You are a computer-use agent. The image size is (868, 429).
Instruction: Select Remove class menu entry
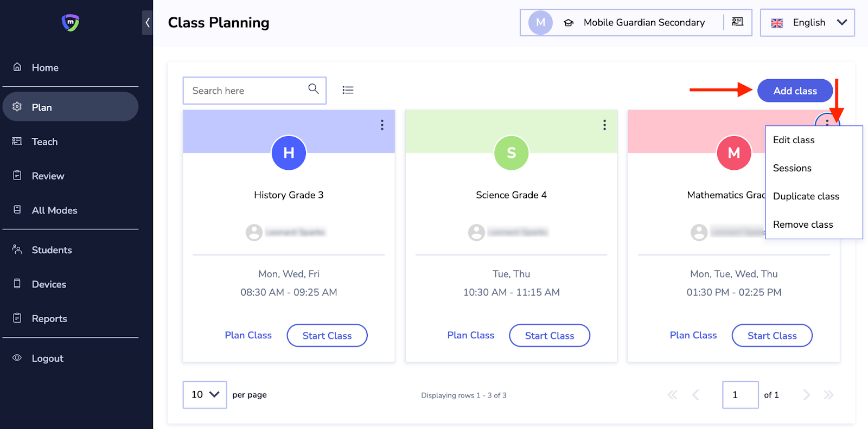click(803, 225)
